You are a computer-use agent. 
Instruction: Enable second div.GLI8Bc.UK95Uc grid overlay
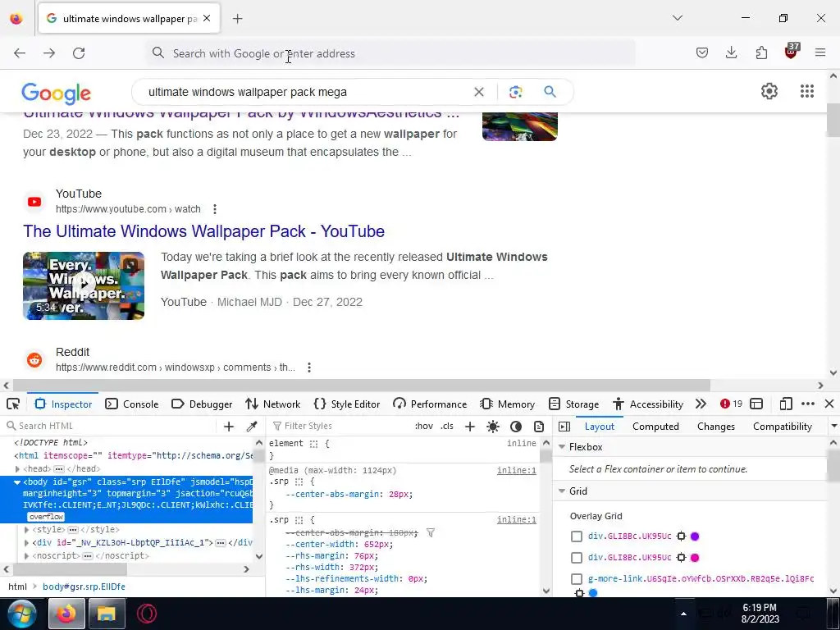pyautogui.click(x=577, y=558)
